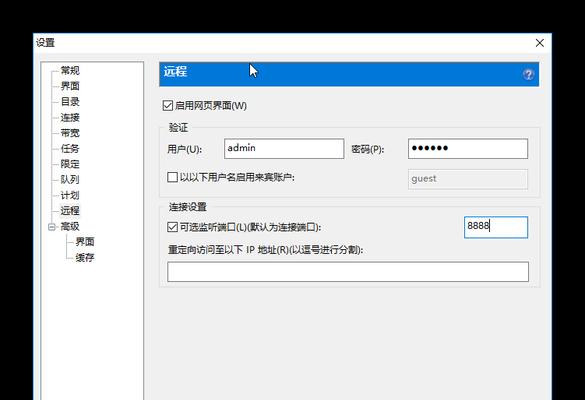Select 限定 in the settings tree
This screenshot has height=400, width=585.
[x=70, y=164]
